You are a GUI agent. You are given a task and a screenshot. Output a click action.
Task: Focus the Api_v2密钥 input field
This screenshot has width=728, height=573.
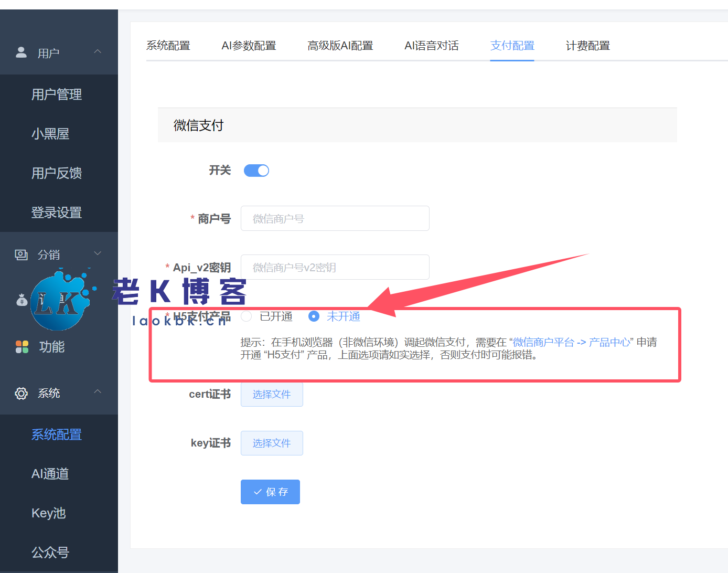pyautogui.click(x=335, y=267)
